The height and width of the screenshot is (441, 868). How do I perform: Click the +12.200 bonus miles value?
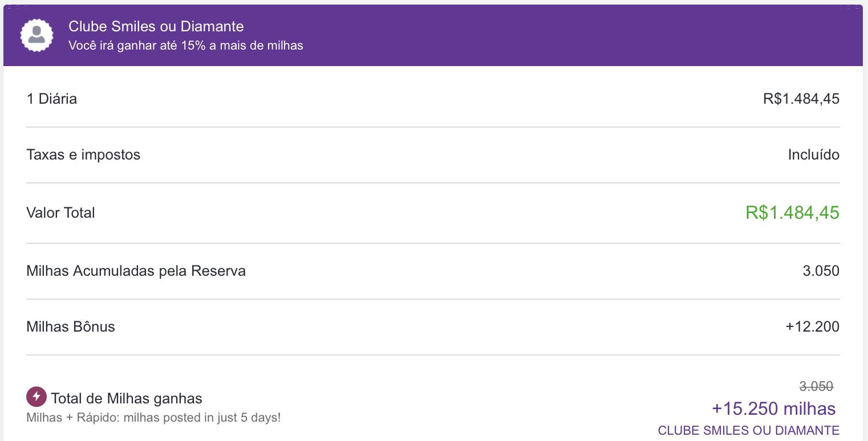pos(812,326)
